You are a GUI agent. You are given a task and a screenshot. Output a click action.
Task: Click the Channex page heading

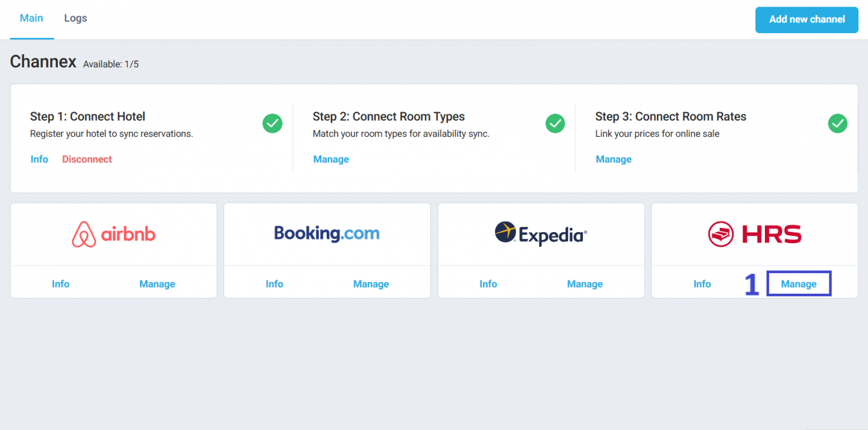pyautogui.click(x=43, y=62)
